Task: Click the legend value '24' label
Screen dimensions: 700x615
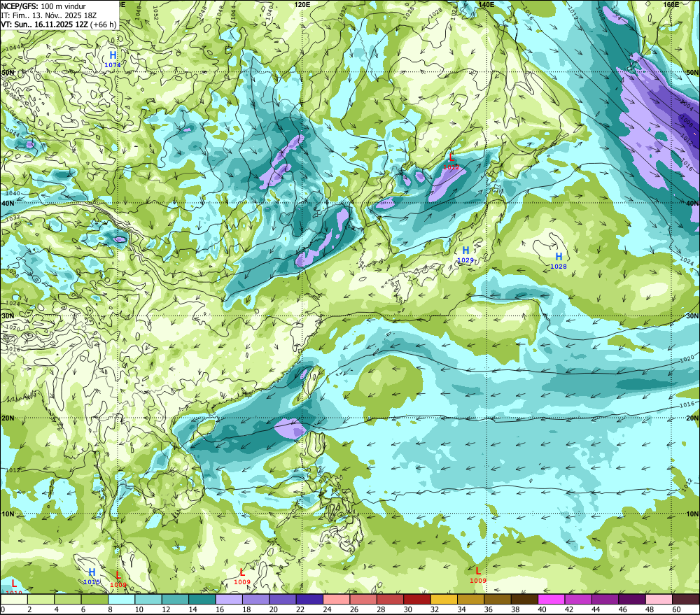Action: point(327,609)
